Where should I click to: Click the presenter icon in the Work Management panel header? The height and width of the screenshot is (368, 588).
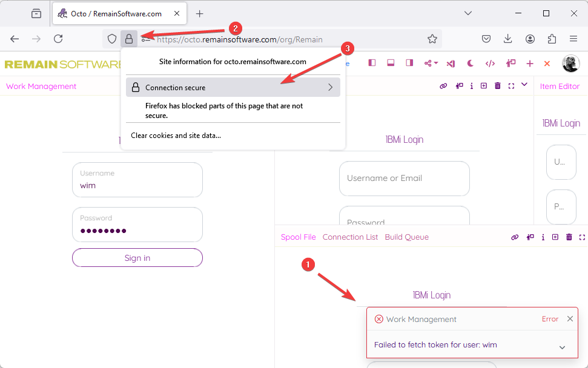point(460,86)
